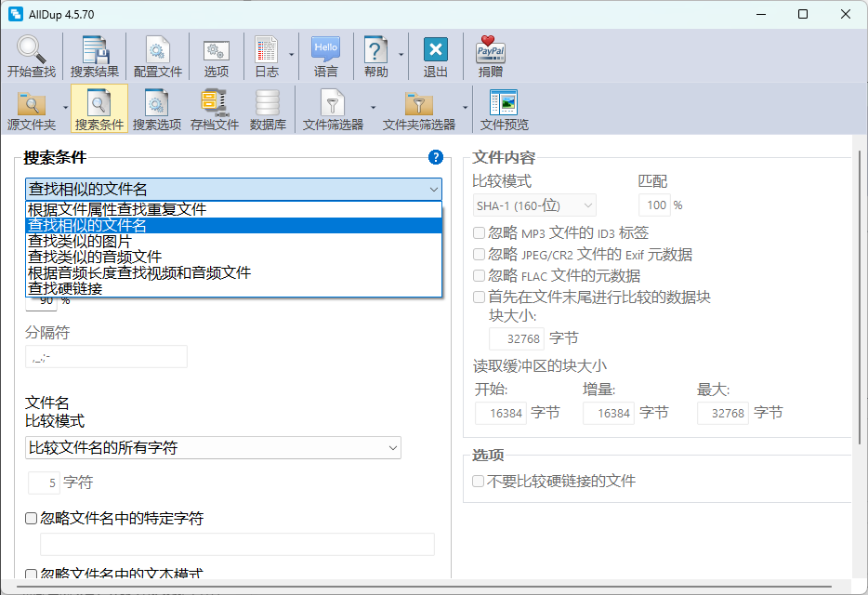Image resolution: width=868 pixels, height=595 pixels.
Task: Click the 5 字符 number field
Action: coord(44,483)
